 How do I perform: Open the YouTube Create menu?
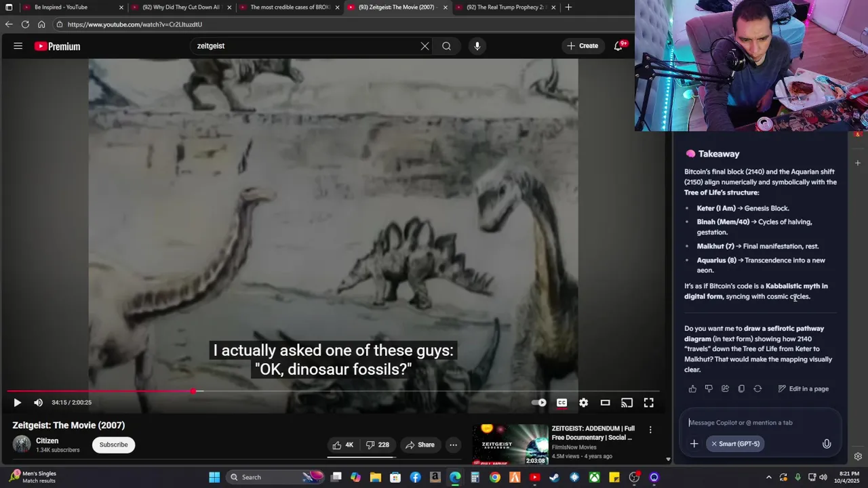pos(583,46)
